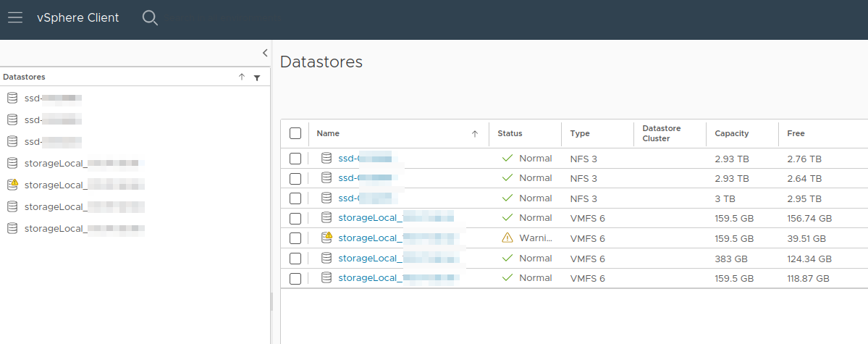Sort table by Type column header
868x344 pixels.
(x=580, y=133)
